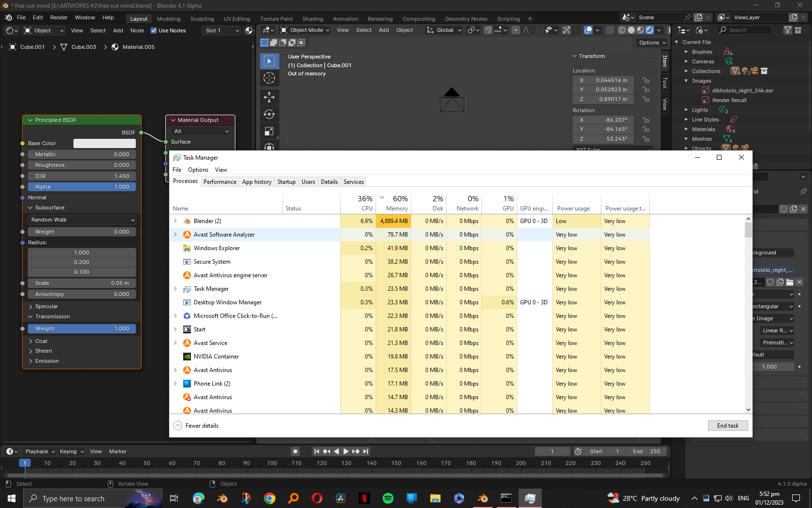The image size is (812, 508).
Task: Click the Roughness slider field
Action: point(82,165)
